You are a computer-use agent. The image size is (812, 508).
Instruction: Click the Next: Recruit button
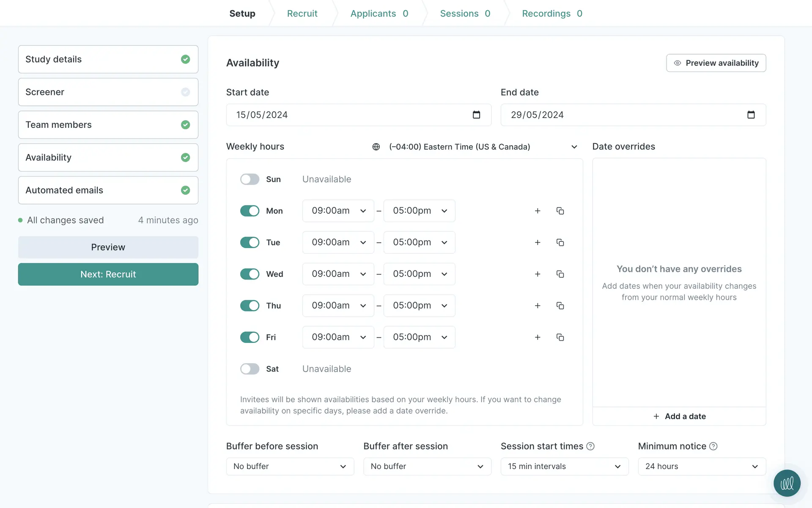pyautogui.click(x=108, y=274)
